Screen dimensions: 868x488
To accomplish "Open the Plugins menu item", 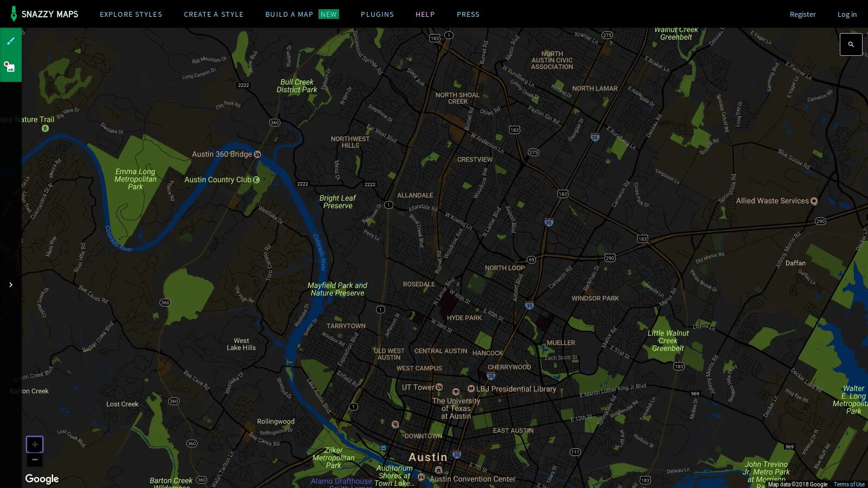I will click(x=377, y=14).
